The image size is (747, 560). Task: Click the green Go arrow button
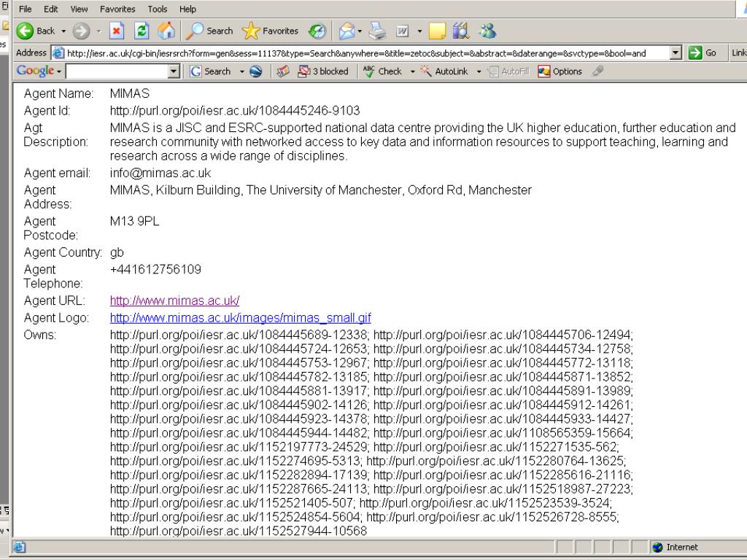pyautogui.click(x=703, y=52)
